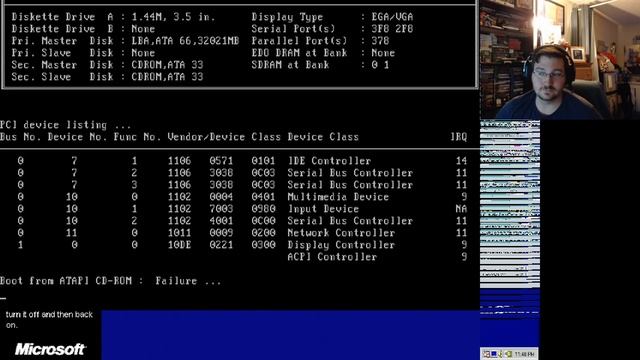Click the 'Display Controller' entry
The height and width of the screenshot is (360, 640).
pyautogui.click(x=341, y=245)
